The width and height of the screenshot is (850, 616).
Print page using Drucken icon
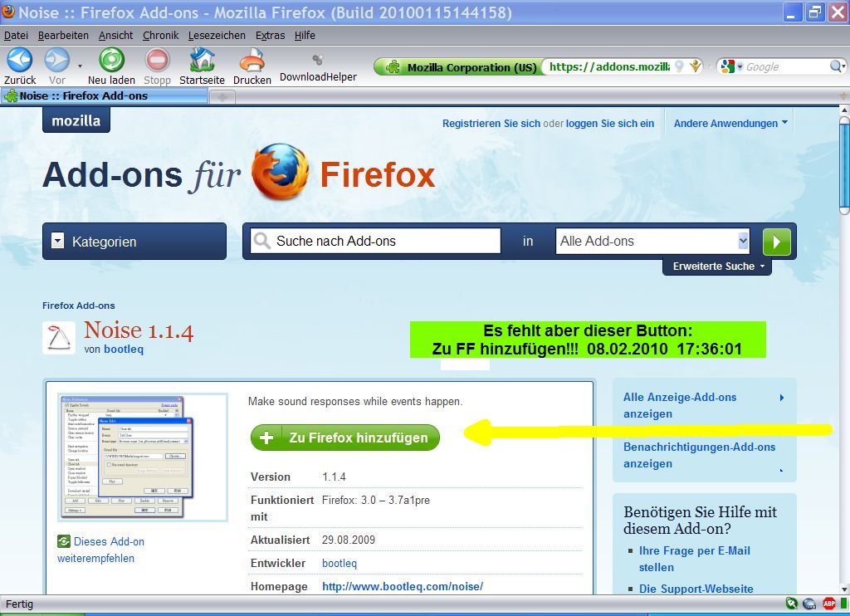(252, 61)
